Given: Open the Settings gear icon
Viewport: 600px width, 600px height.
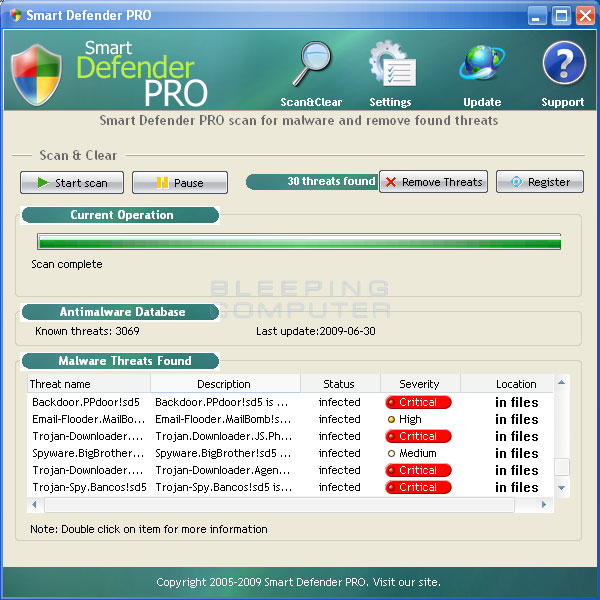Looking at the screenshot, I should pyautogui.click(x=390, y=66).
